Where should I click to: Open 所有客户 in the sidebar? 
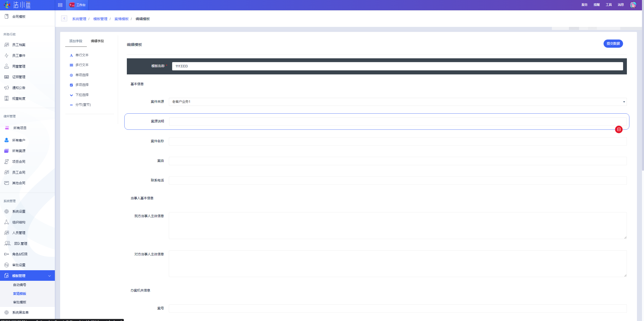click(19, 140)
